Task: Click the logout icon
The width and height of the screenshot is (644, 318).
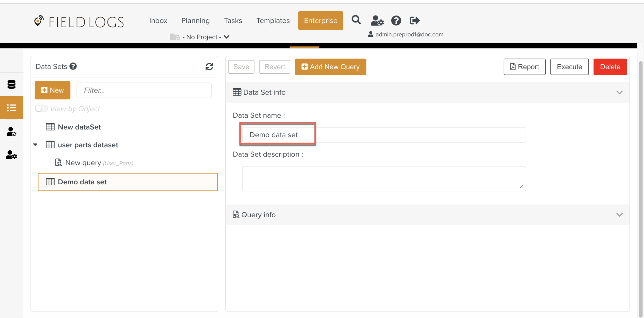Action: [414, 21]
